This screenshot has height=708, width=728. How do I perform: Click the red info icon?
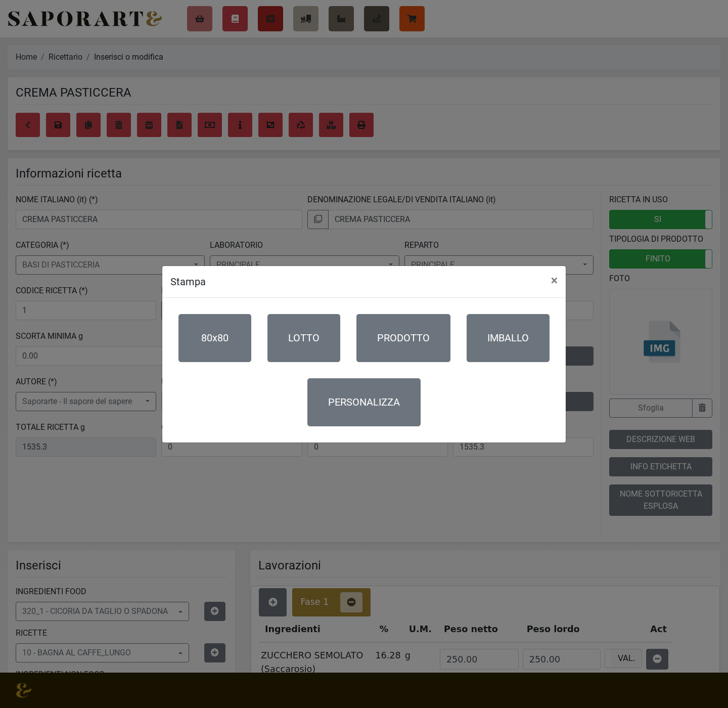pyautogui.click(x=240, y=125)
